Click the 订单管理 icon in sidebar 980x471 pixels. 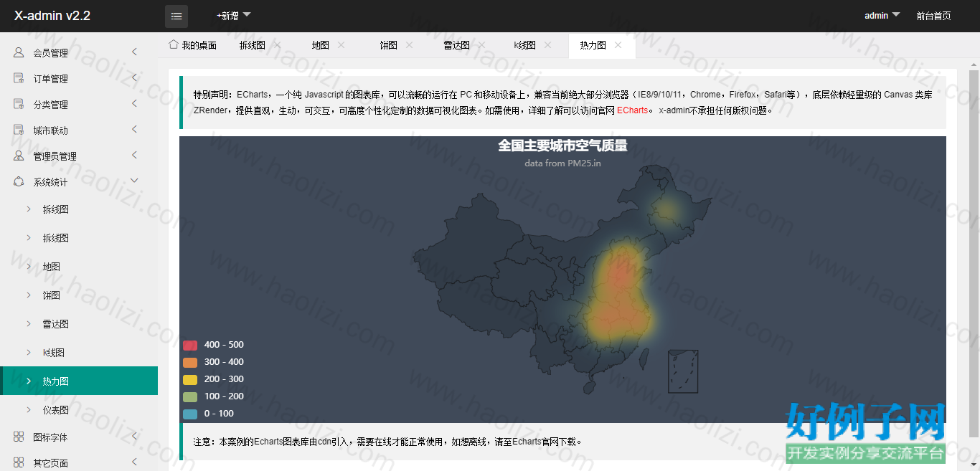pos(19,78)
